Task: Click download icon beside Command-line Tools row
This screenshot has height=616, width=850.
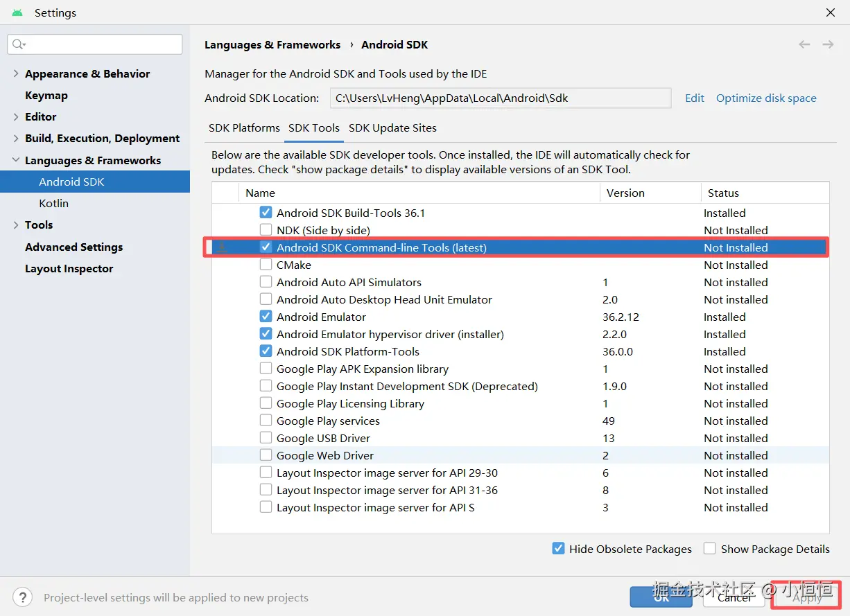Action: coord(221,247)
